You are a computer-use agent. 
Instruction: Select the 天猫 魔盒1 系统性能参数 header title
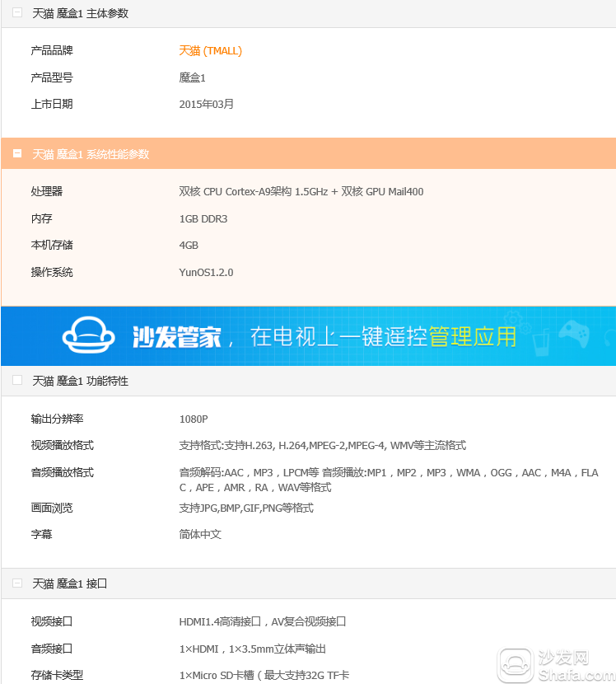pos(91,154)
